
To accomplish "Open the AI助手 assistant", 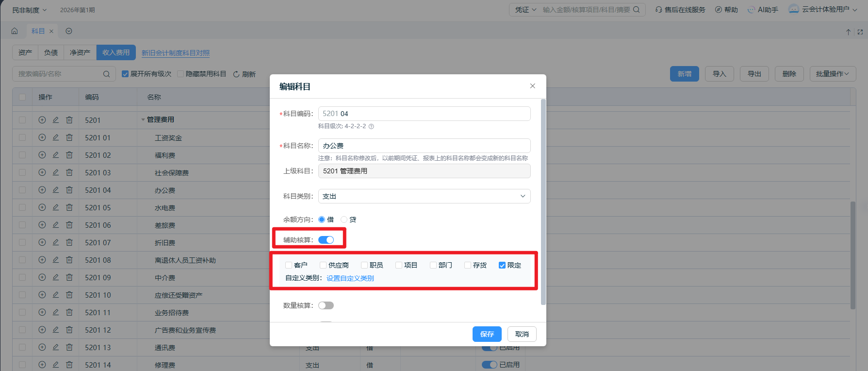I will point(763,10).
